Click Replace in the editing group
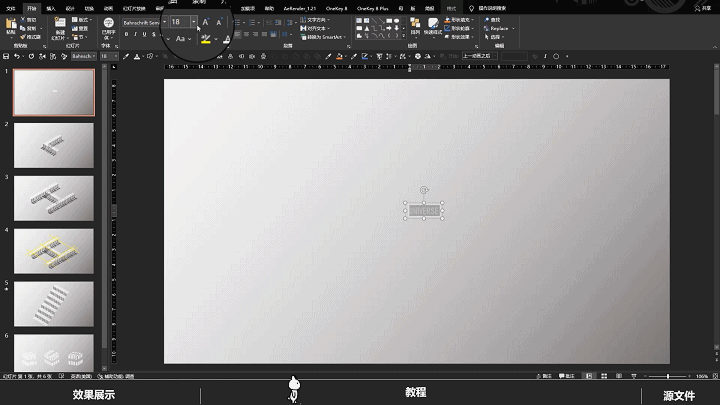This screenshot has height=405, width=720. click(x=497, y=28)
